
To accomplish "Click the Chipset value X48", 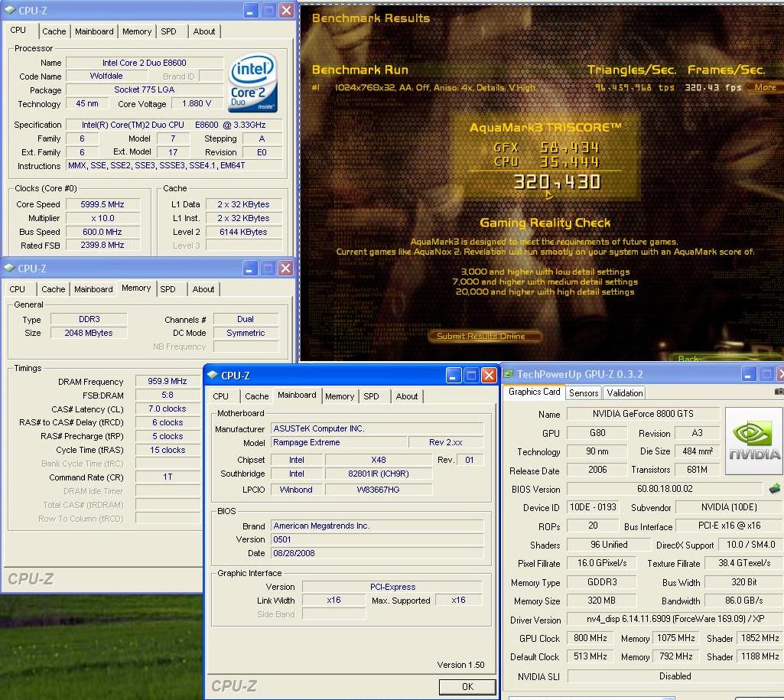I will click(379, 460).
